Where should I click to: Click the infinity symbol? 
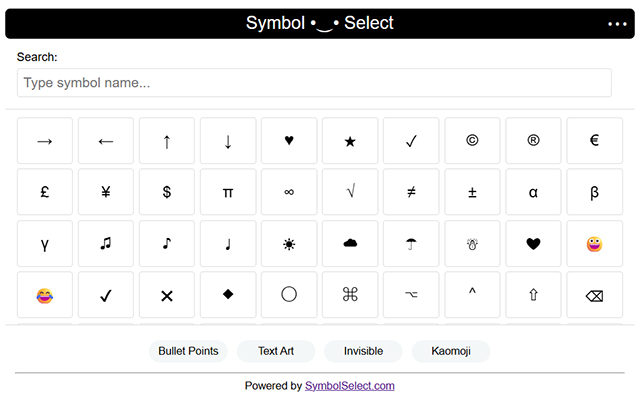289,192
